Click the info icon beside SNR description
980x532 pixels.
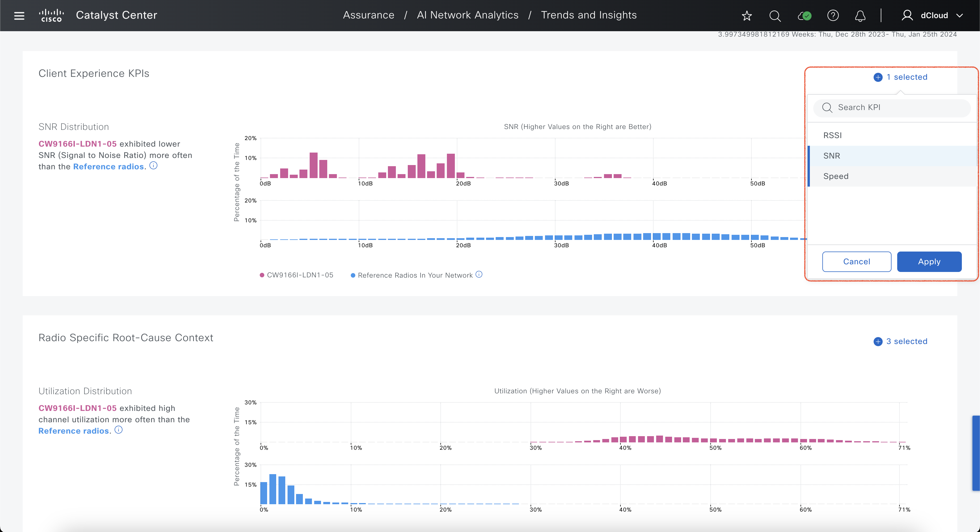(x=153, y=166)
